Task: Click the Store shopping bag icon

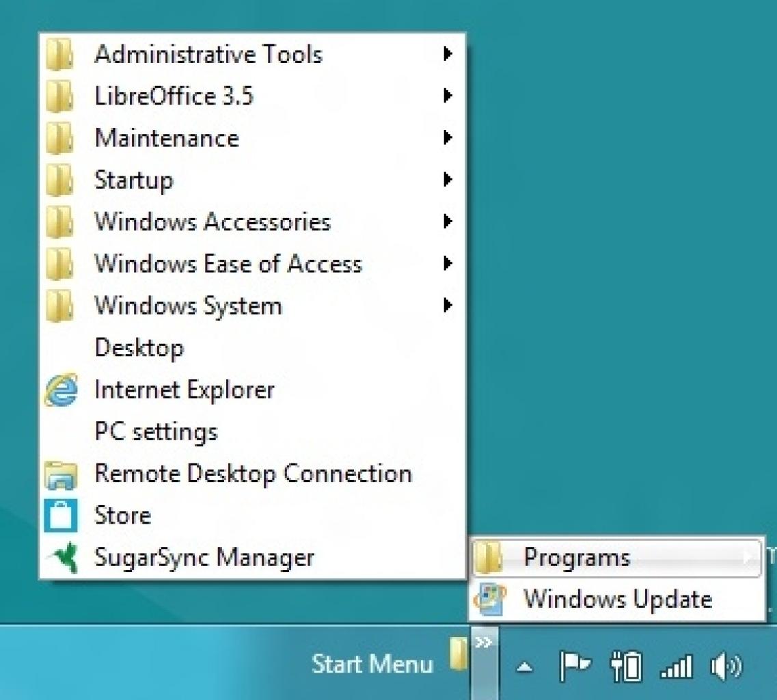Action: point(61,515)
